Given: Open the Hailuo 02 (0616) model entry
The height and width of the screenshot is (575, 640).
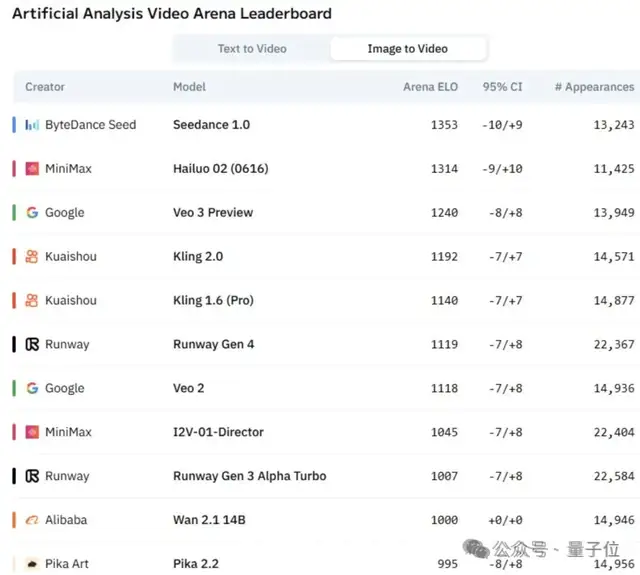Looking at the screenshot, I should tap(220, 169).
